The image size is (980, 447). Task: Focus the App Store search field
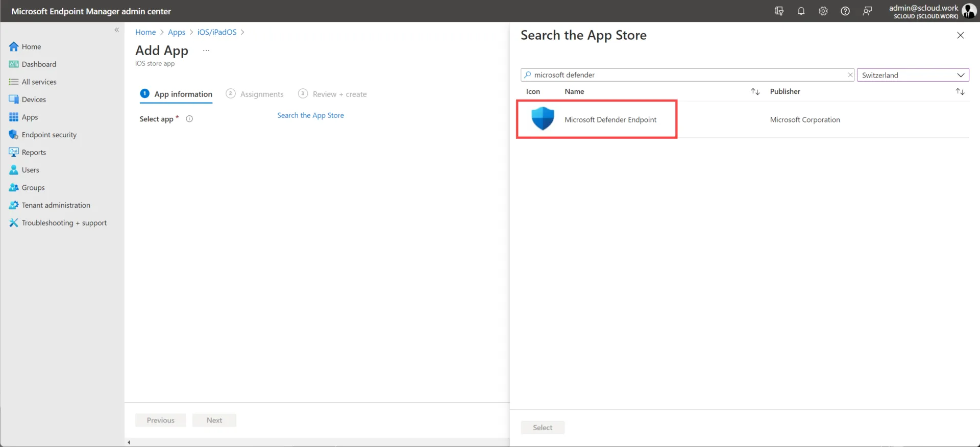pos(687,75)
